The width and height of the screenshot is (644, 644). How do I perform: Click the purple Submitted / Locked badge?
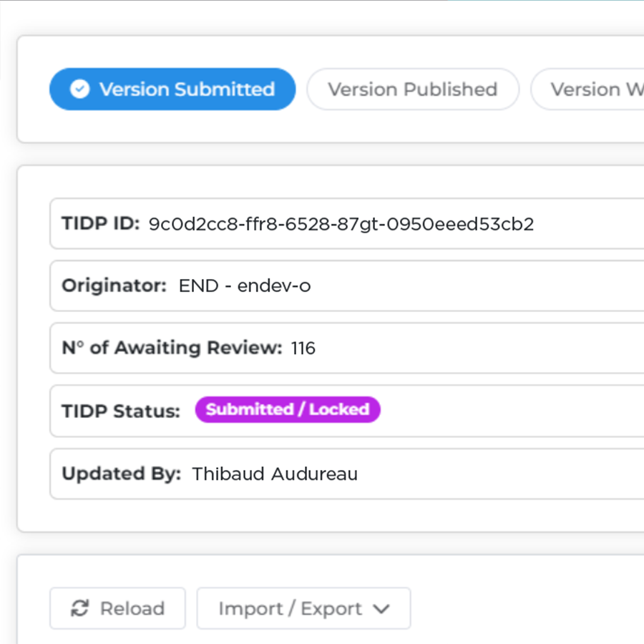pos(288,410)
